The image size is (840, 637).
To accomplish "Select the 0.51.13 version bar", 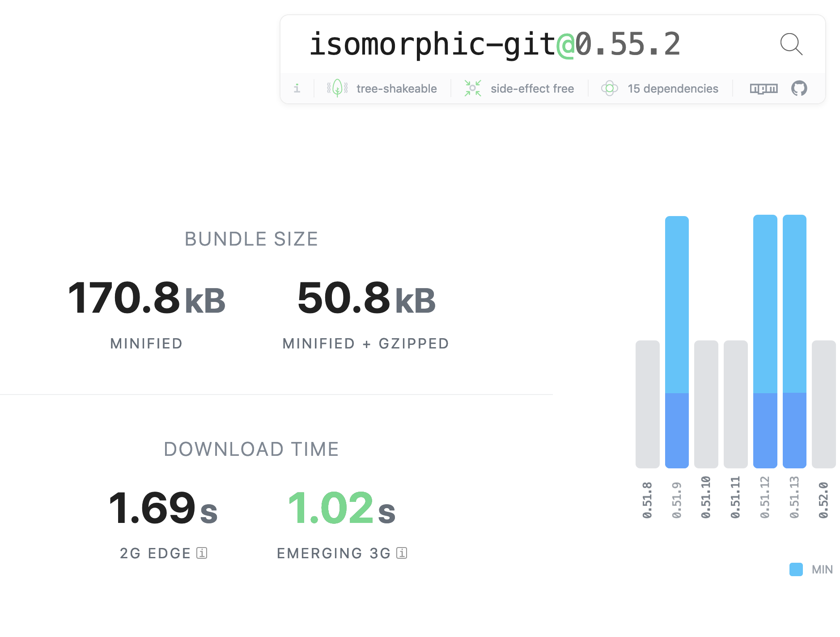I will pos(794,341).
